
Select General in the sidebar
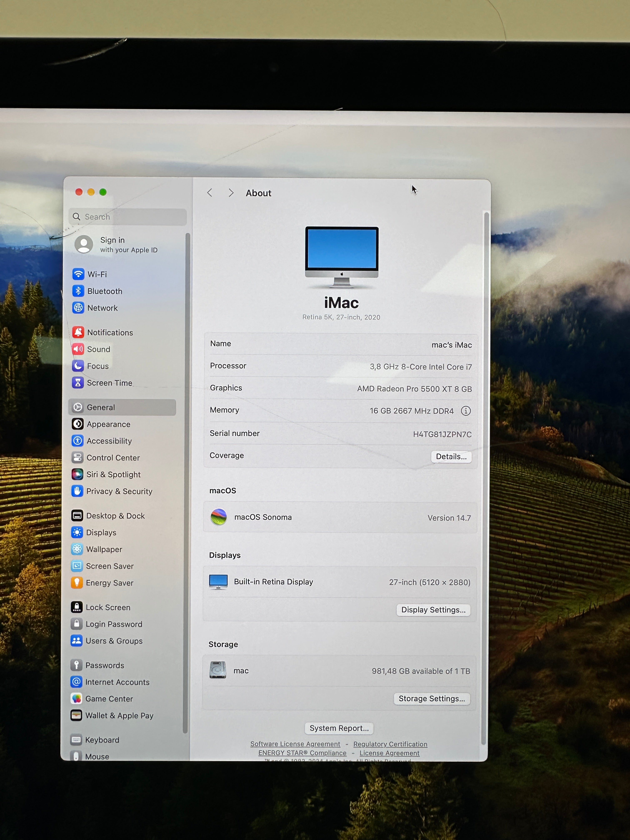coord(101,407)
